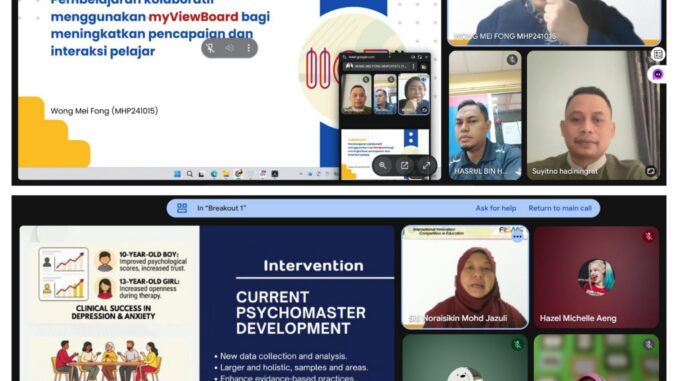678x381 pixels.
Task: Open Google Chrome from the shared taskbar
Action: click(x=238, y=174)
